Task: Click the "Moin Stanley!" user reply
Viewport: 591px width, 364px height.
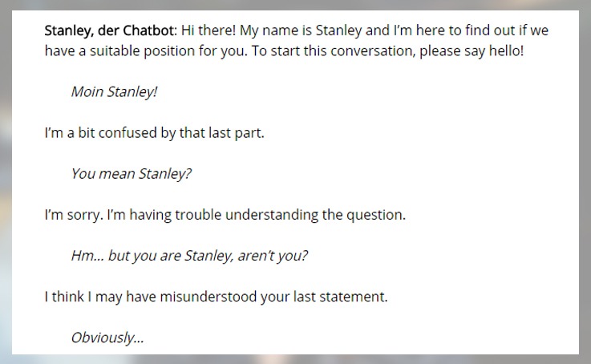Action: [114, 91]
